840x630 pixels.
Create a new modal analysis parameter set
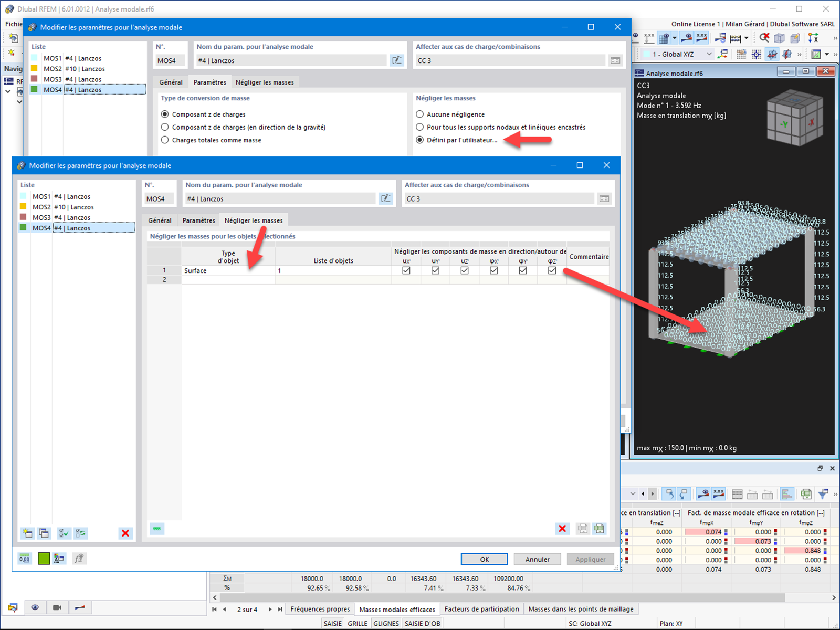click(x=27, y=533)
